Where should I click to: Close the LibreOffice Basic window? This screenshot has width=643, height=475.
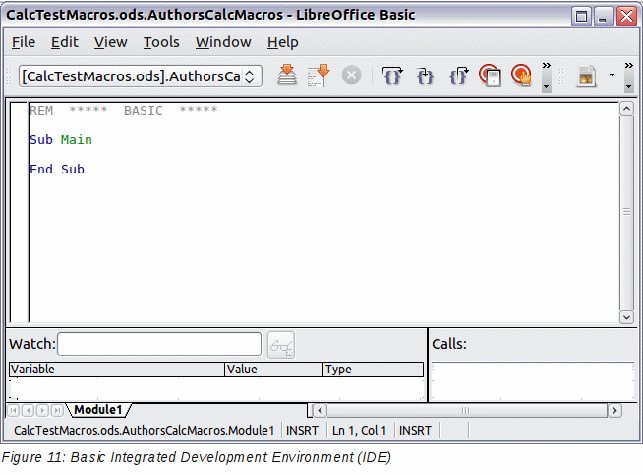(x=627, y=17)
